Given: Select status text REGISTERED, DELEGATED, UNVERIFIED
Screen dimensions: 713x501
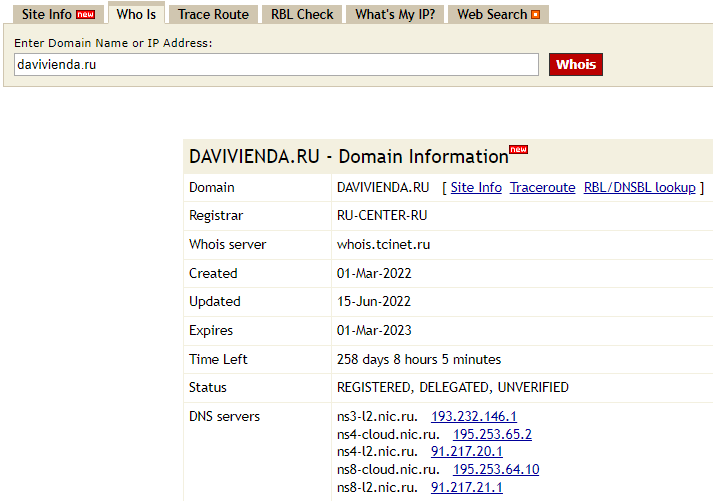Looking at the screenshot, I should click(453, 387).
